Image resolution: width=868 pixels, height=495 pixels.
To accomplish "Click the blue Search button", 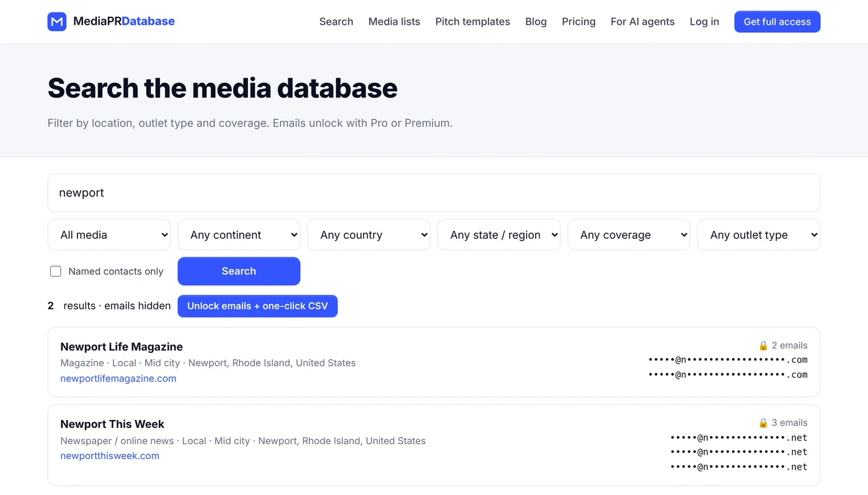I will [x=239, y=271].
